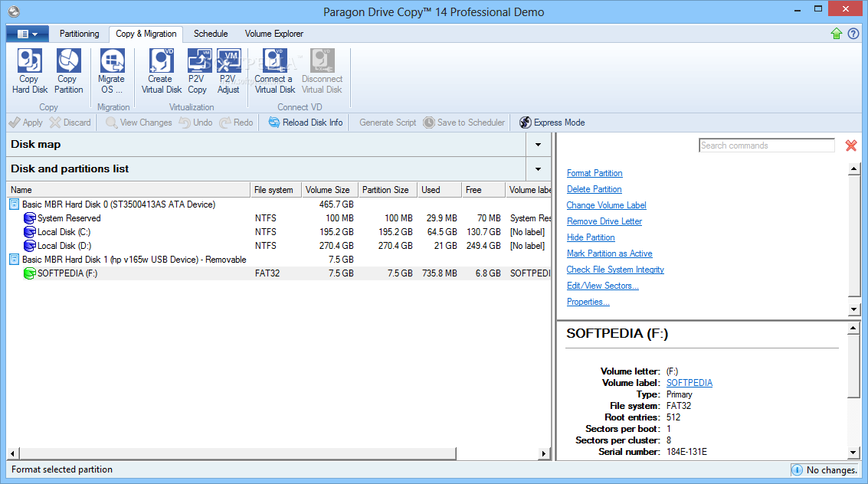Sort by Volume Size column header
The width and height of the screenshot is (868, 484).
[330, 190]
